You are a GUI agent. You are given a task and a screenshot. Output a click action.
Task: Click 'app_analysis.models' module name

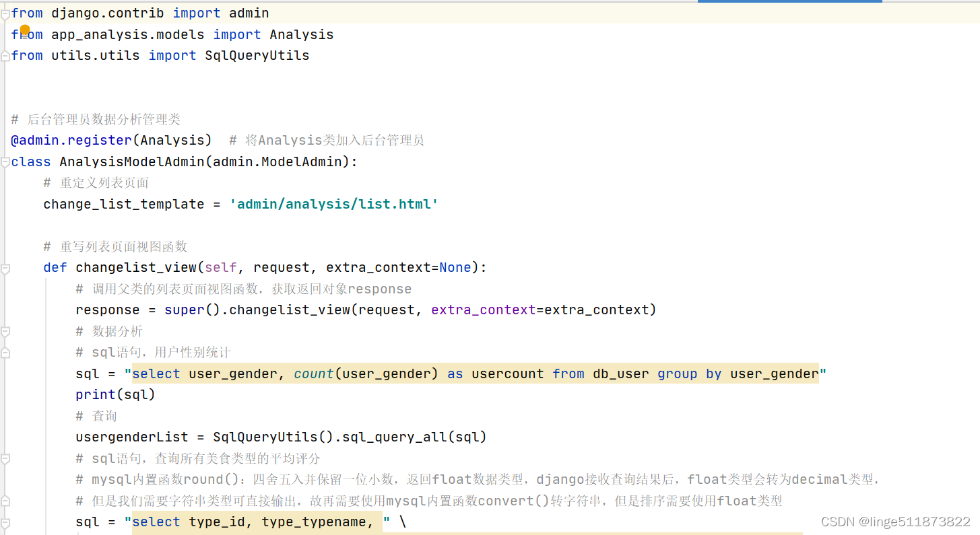tap(128, 34)
